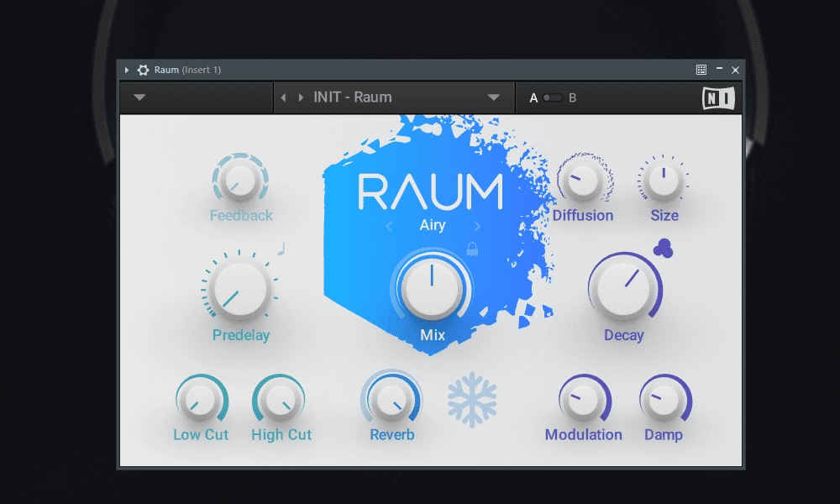Expand the plugin options arrow in title bar

pyautogui.click(x=127, y=71)
